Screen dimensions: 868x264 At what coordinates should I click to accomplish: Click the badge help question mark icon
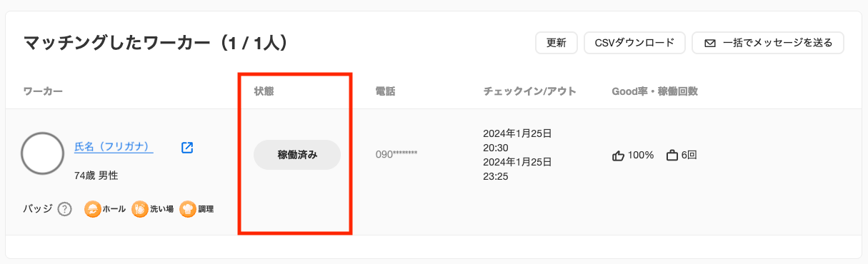[x=65, y=209]
